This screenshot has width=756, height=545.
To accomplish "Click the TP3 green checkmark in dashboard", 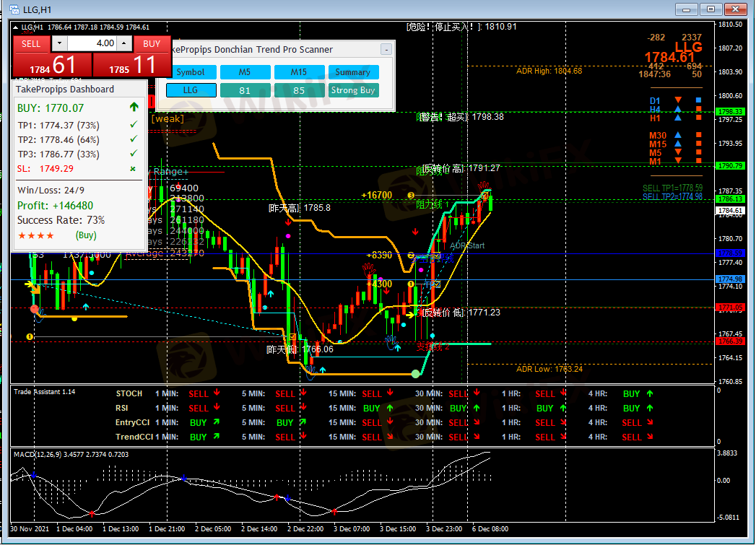I will click(x=133, y=154).
